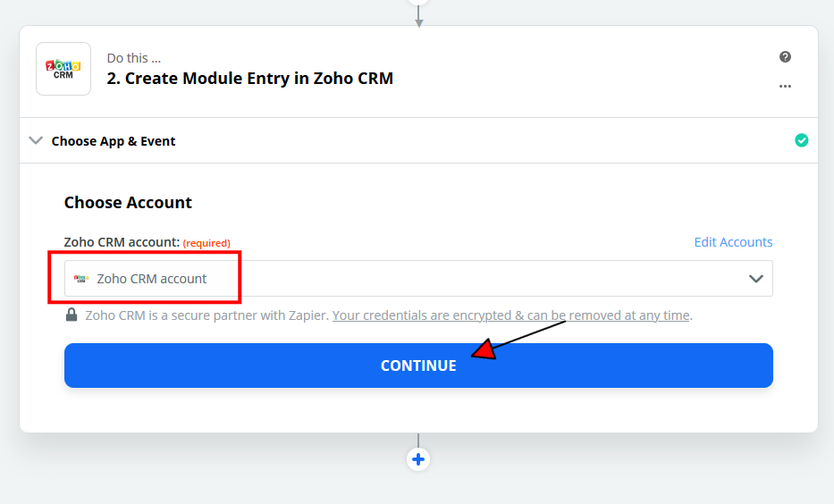Click the green checkmark status icon
The height and width of the screenshot is (504, 834).
pyautogui.click(x=801, y=140)
